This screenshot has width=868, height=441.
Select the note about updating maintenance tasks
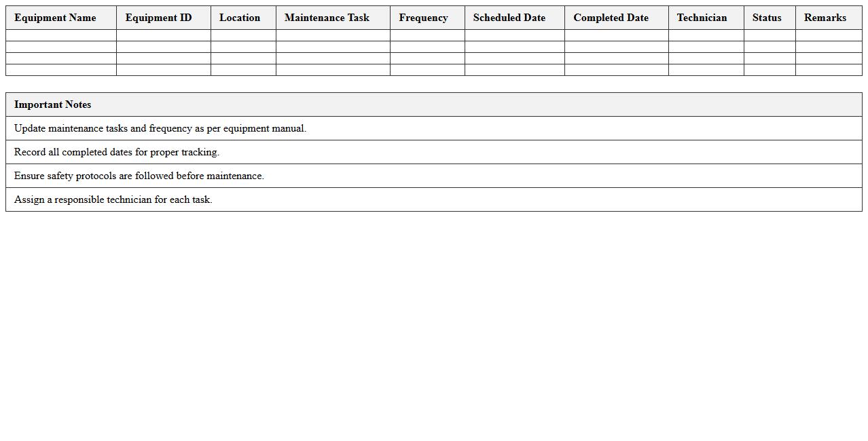coord(160,128)
